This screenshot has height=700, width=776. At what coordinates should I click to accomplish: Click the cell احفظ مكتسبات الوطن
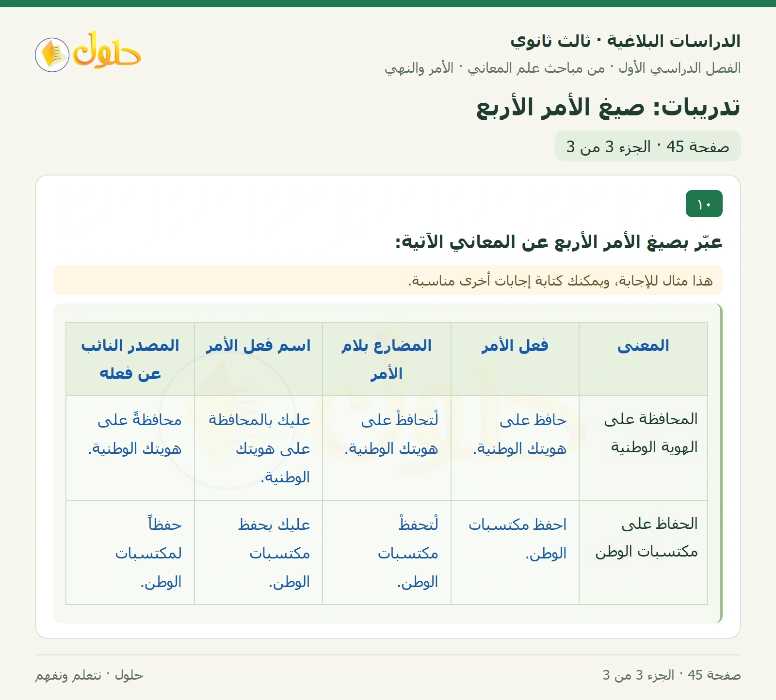click(515, 553)
